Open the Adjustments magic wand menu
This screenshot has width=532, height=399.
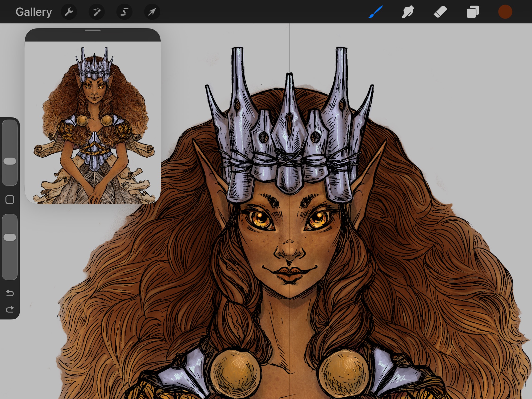97,12
